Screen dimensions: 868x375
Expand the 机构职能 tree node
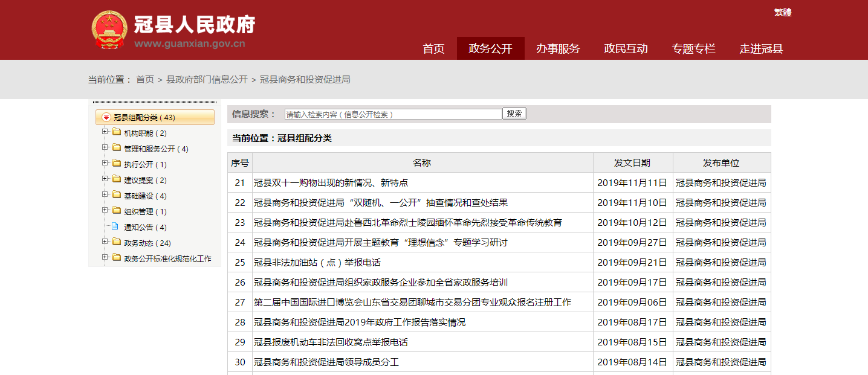(105, 132)
